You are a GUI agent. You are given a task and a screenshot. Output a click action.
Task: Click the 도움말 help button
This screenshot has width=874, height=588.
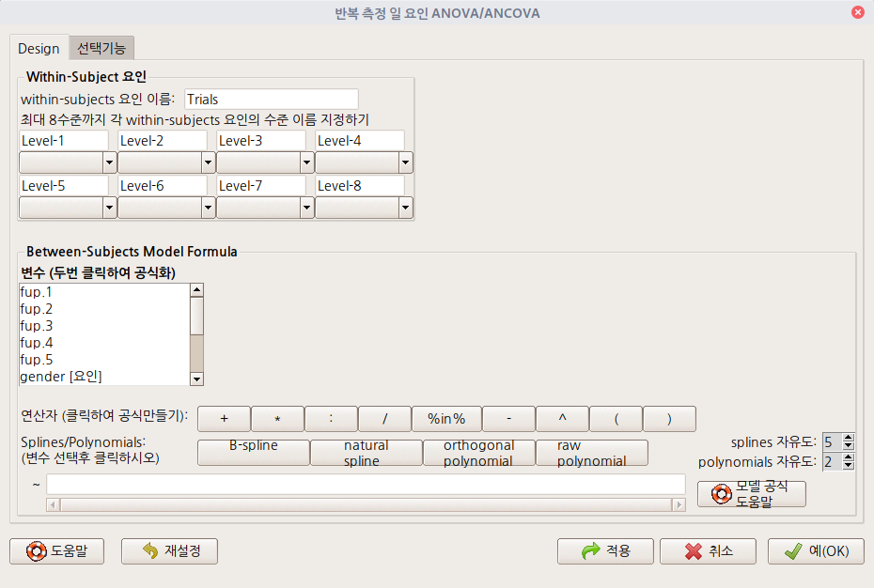point(56,551)
